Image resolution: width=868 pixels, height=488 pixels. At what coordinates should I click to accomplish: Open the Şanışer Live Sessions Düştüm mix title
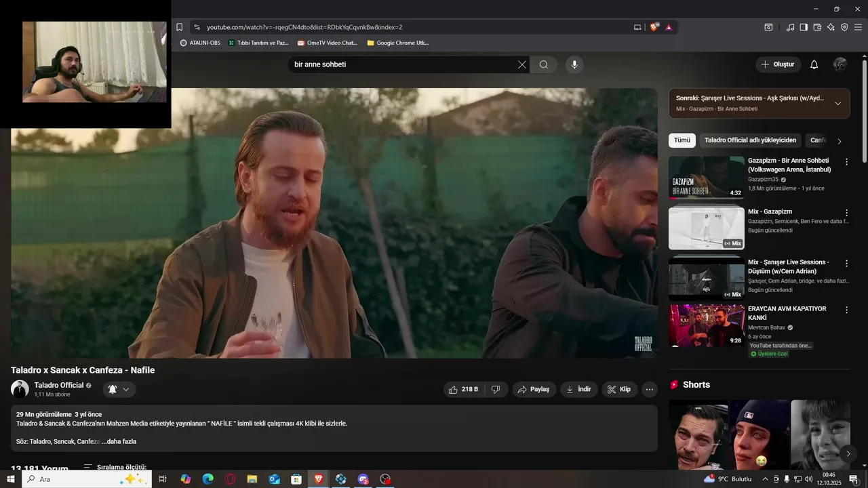[789, 266]
